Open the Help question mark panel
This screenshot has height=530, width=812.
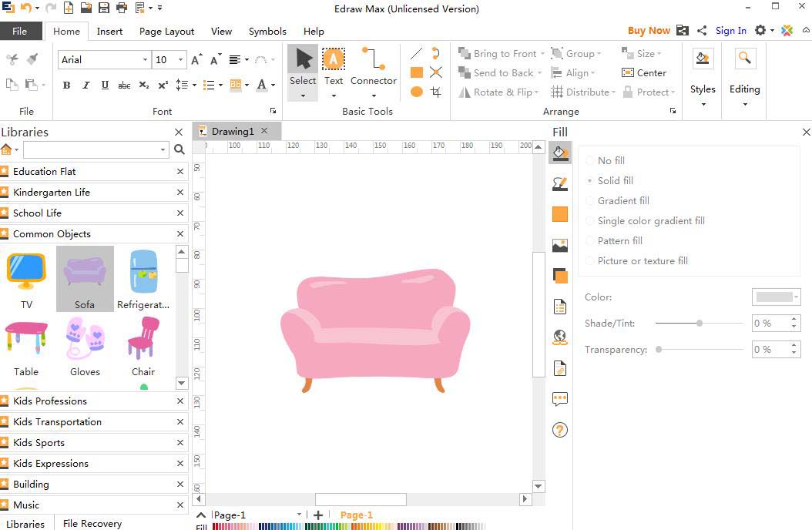[x=560, y=430]
